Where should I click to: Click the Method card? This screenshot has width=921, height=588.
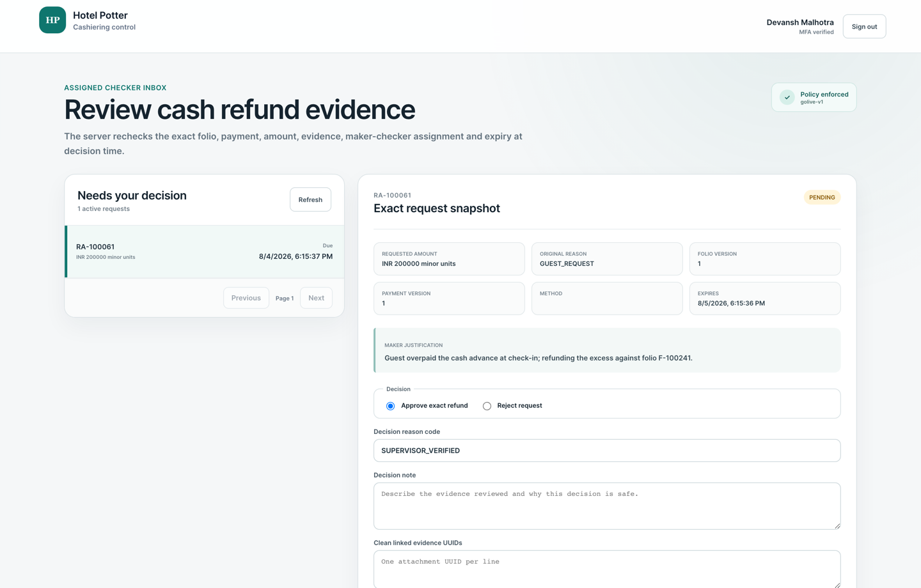coord(607,298)
